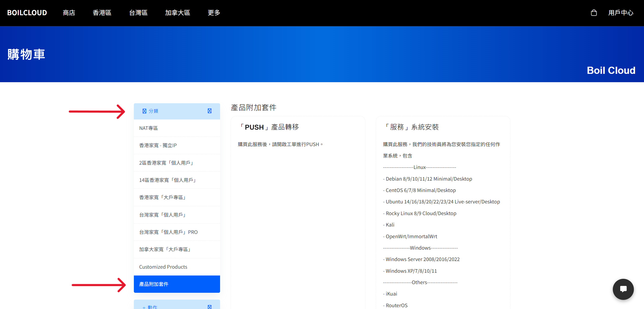The height and width of the screenshot is (309, 644).
Task: Select 台灣家寬「個人用戶」category
Action: (177, 215)
